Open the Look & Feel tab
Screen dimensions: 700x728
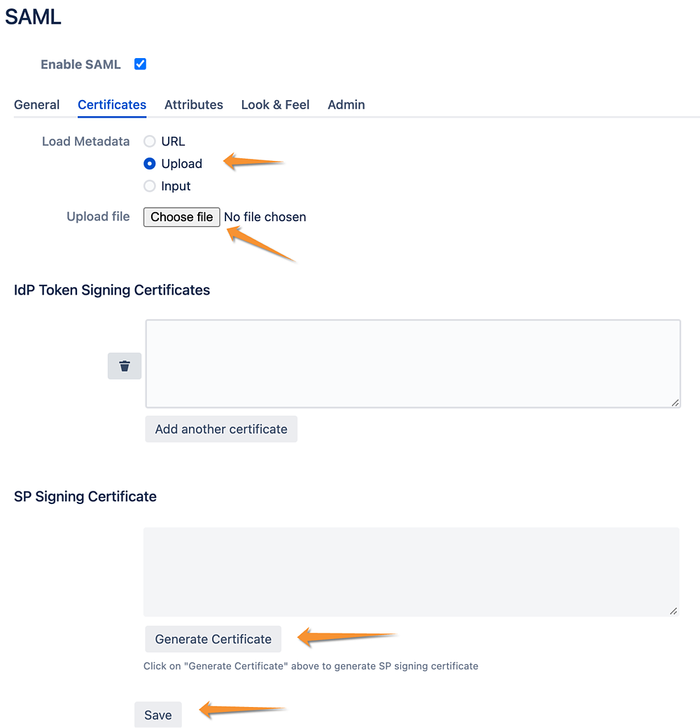point(275,105)
